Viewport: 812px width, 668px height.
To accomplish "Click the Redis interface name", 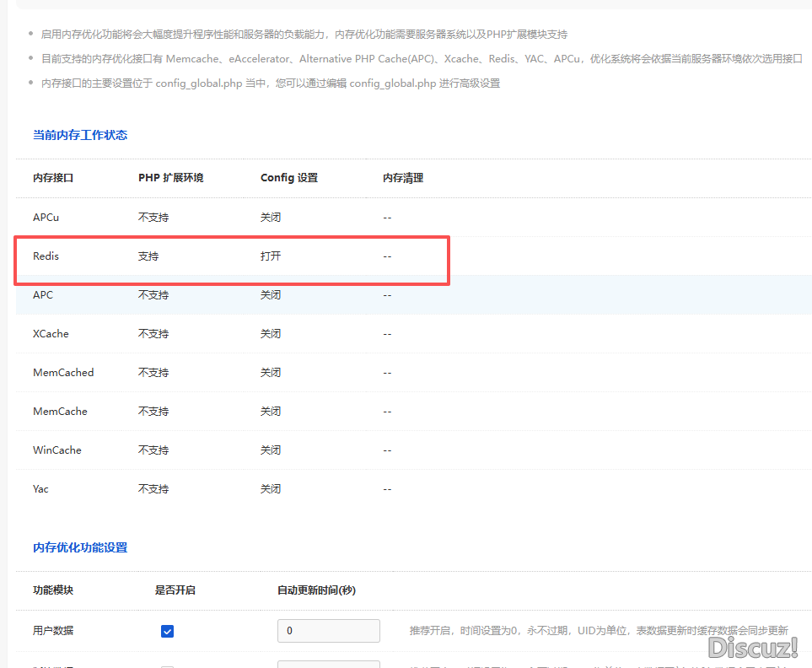I will click(x=46, y=256).
